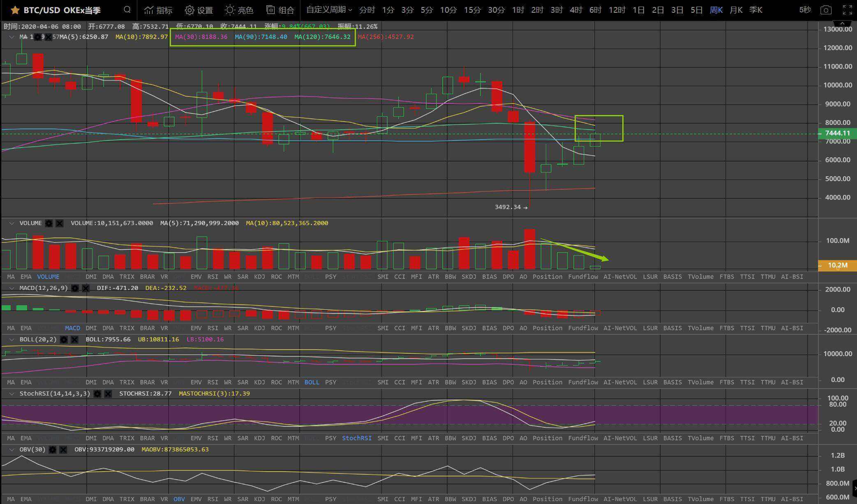
Task: Collapse the OBV panel chevron
Action: click(12, 450)
